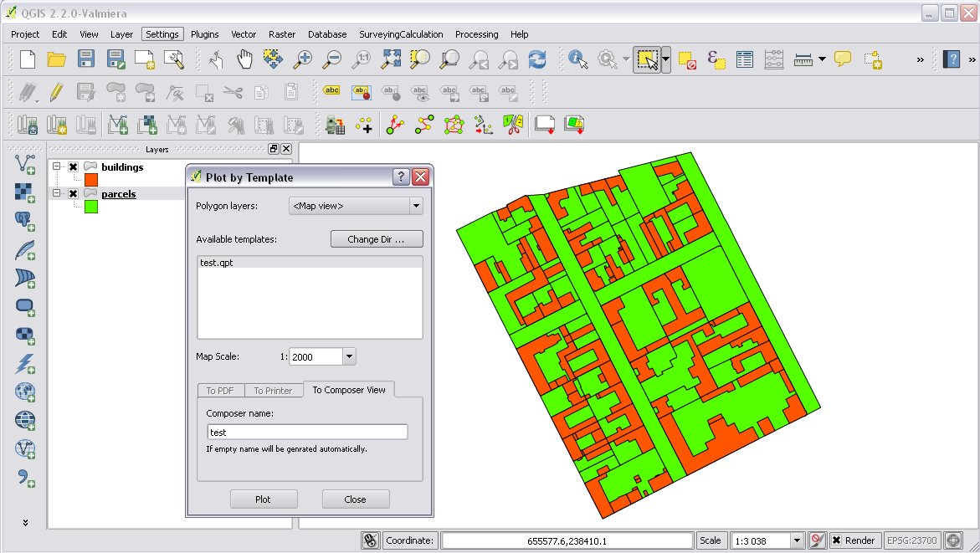Select the Identify Features tool

point(577,59)
